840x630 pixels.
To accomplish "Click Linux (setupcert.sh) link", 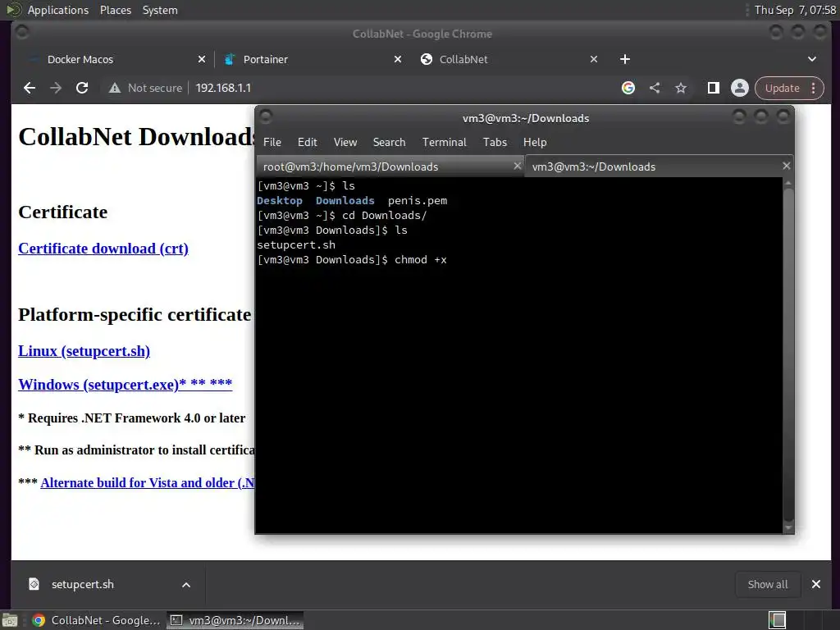I will click(x=84, y=351).
